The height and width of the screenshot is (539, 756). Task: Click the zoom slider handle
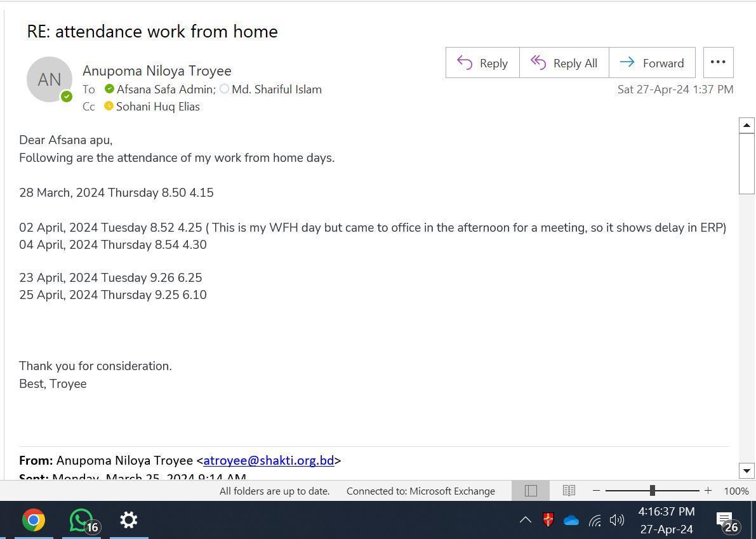tap(653, 491)
